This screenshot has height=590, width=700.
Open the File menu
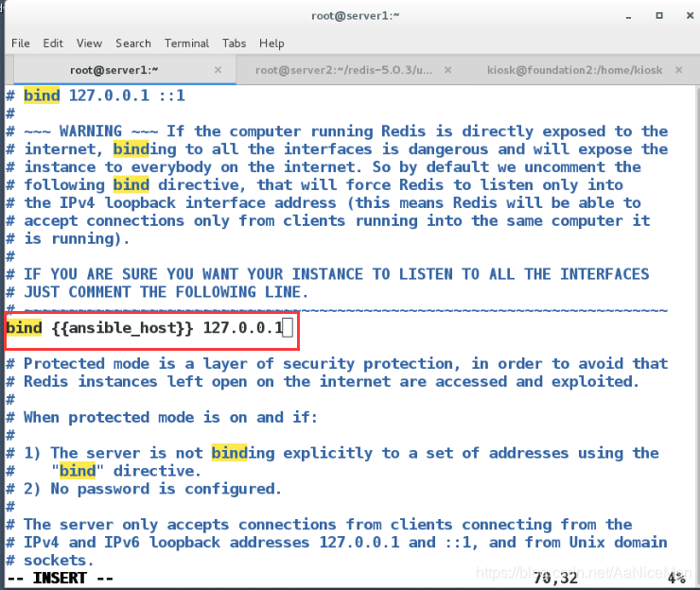tap(21, 43)
